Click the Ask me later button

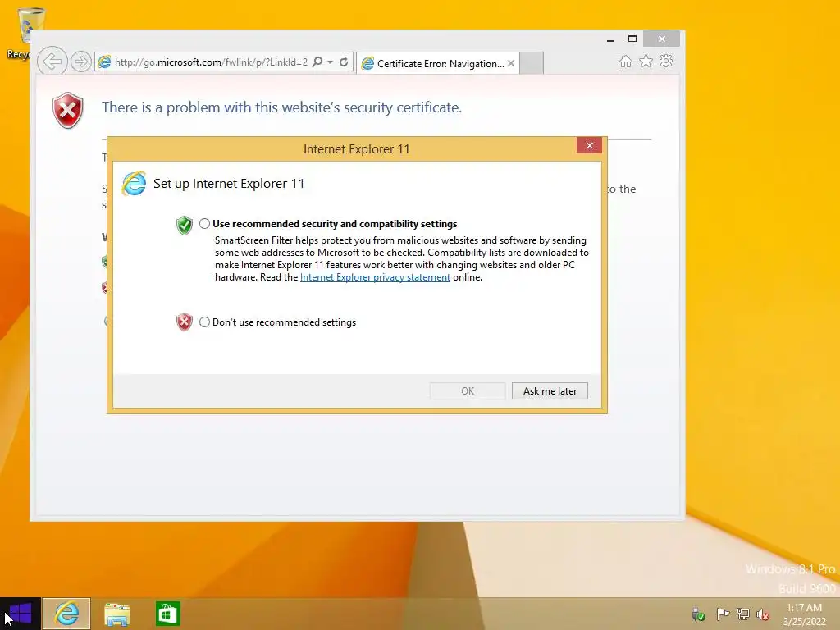coord(550,391)
